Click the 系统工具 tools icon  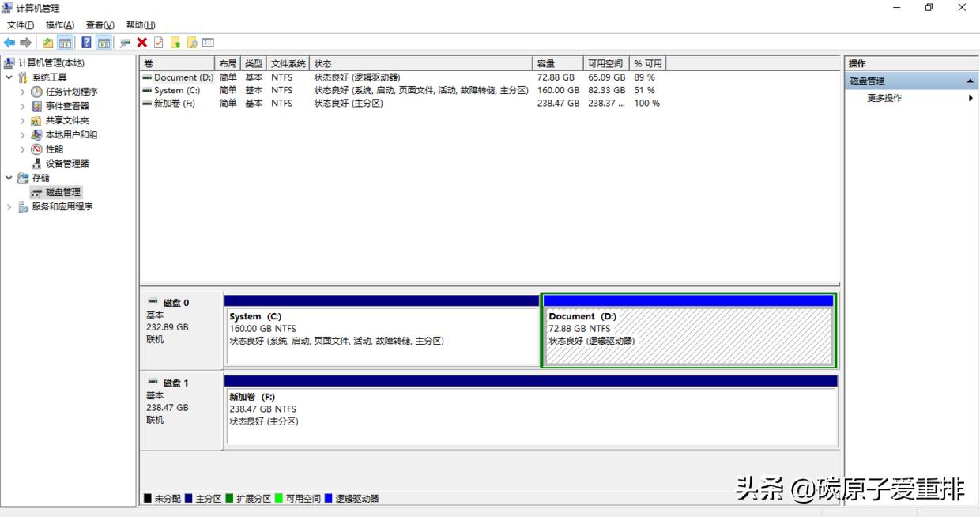point(23,77)
